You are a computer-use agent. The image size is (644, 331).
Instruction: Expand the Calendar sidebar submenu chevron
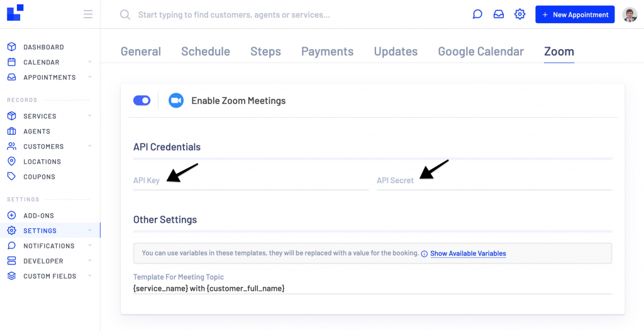[x=90, y=62]
